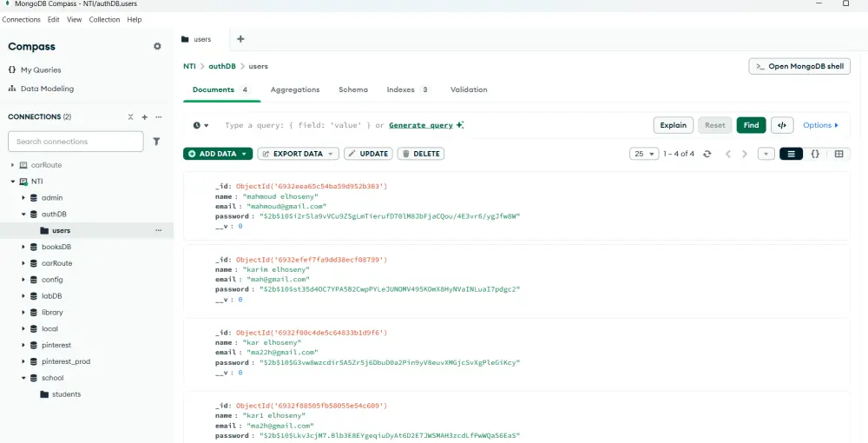Collapse the authDB database
Screen dimensions: 868x443
click(23, 215)
